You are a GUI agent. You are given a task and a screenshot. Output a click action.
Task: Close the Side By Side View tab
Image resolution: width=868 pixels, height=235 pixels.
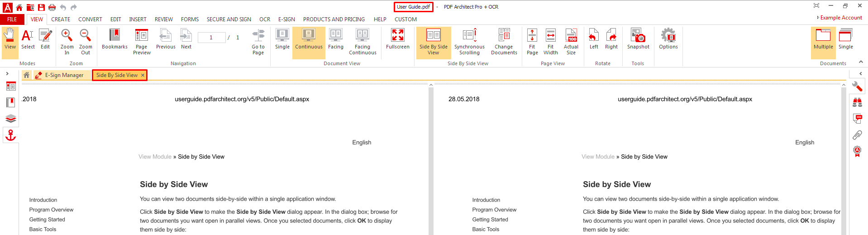(x=143, y=75)
